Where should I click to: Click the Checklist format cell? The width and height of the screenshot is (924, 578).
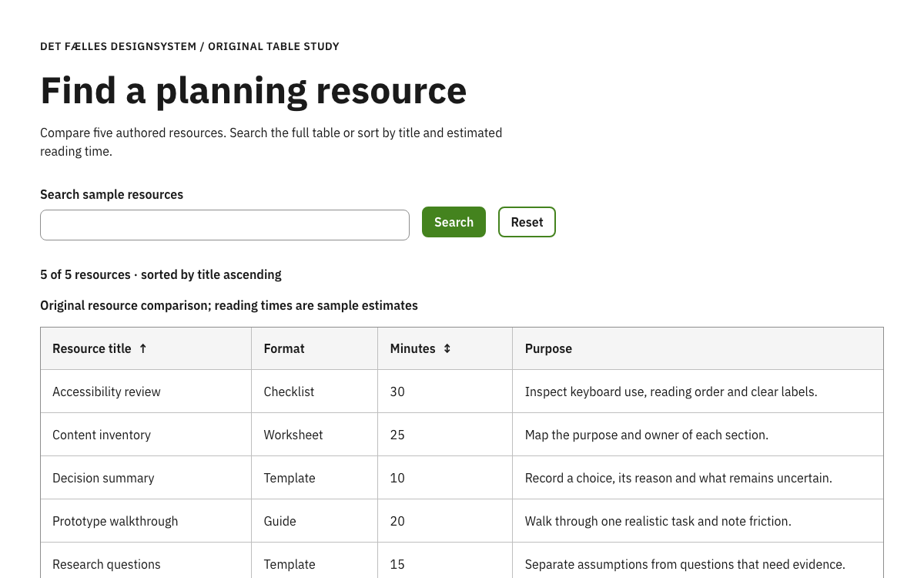[315, 391]
